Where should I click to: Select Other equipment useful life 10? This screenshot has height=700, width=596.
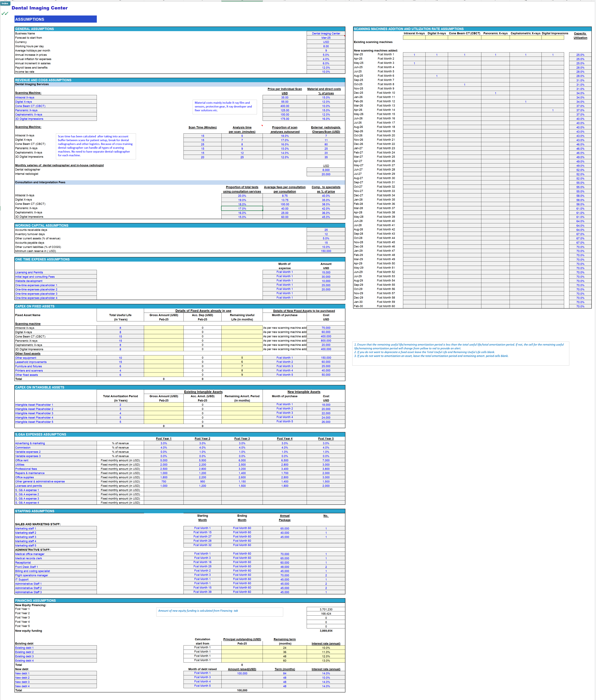coord(120,358)
